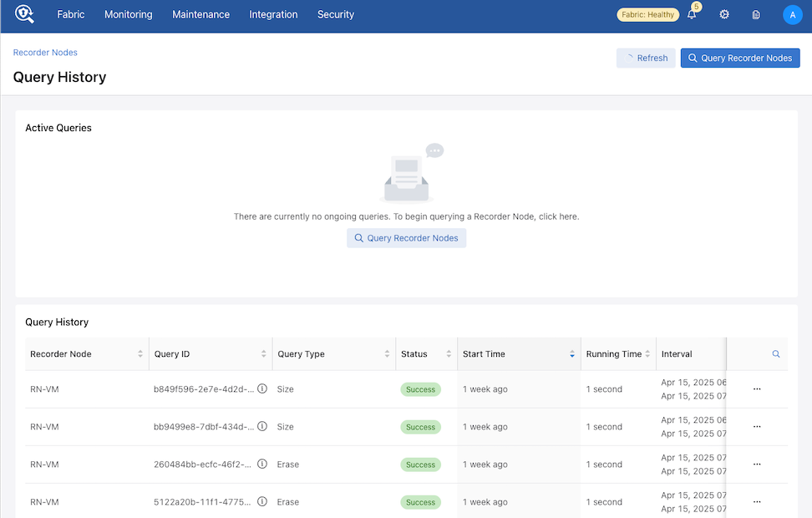Screen dimensions: 812x518
Task: Open actions menu for 260484bb row
Action: click(x=757, y=465)
